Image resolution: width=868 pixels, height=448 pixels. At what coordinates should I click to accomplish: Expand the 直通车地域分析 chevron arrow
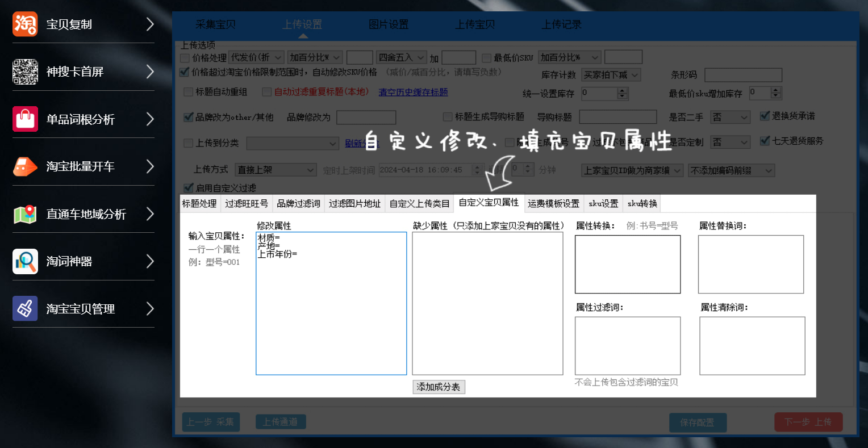[x=150, y=214]
